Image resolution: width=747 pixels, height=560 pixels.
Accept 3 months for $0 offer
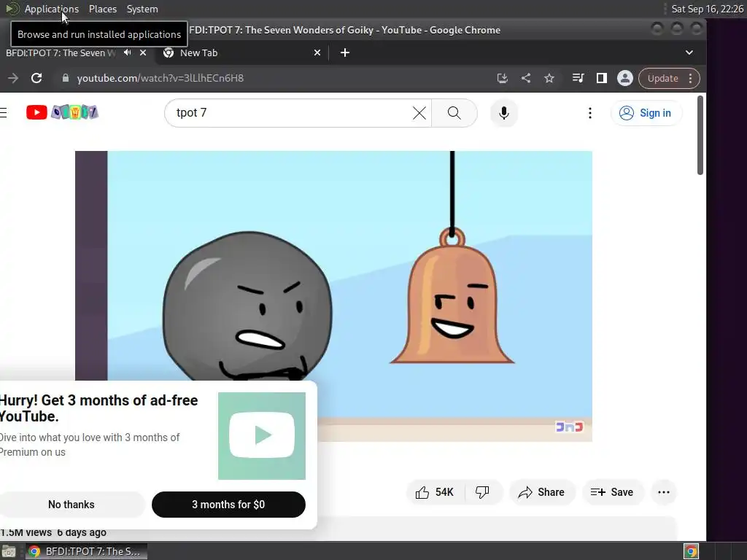228,505
